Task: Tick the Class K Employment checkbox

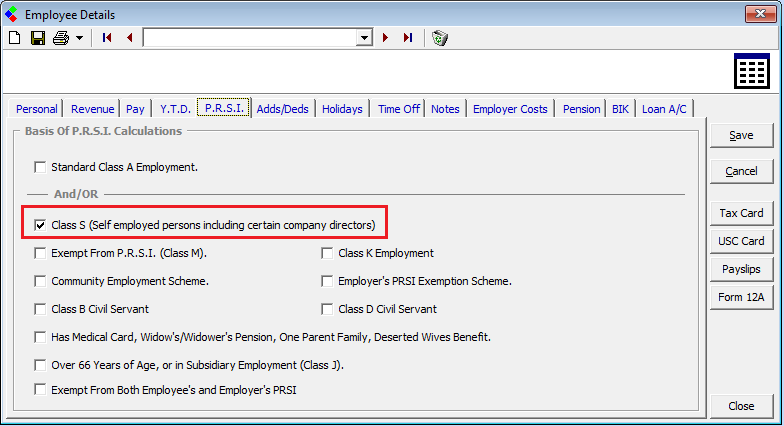Action: (x=327, y=253)
